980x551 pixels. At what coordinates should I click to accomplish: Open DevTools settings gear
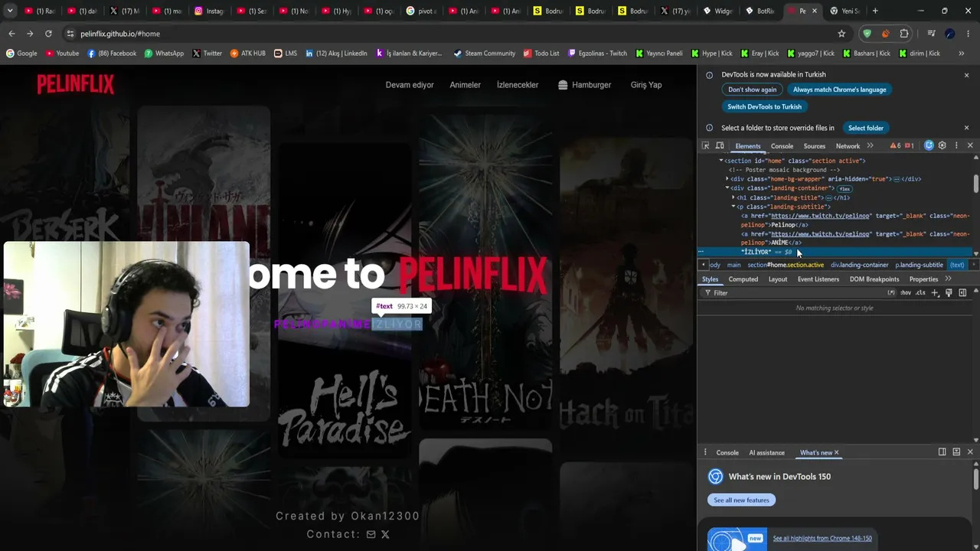942,145
